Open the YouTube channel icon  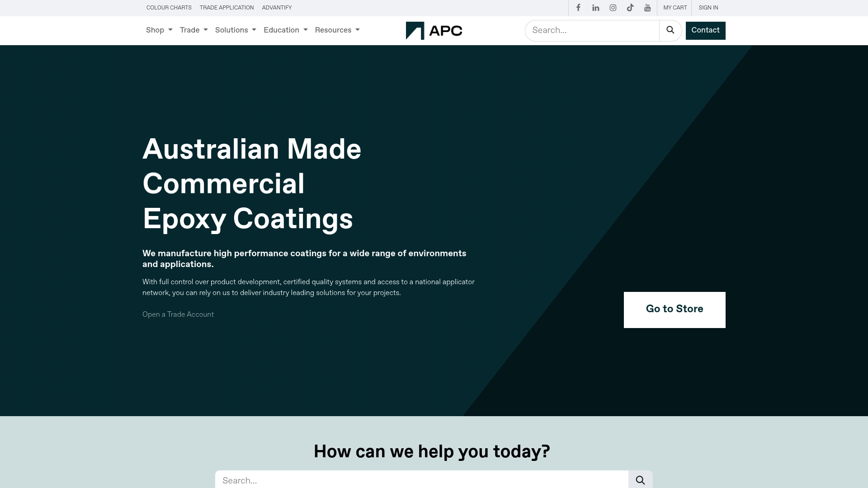tap(647, 8)
